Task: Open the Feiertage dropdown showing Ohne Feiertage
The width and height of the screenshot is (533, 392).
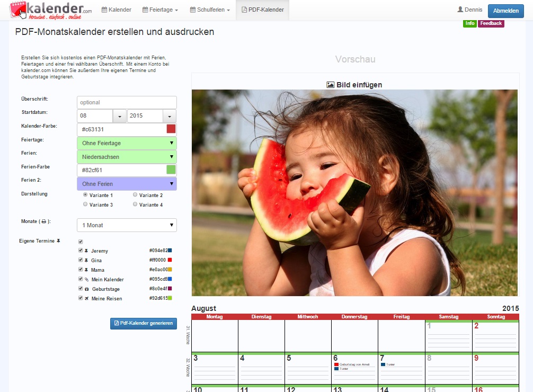Action: (x=126, y=143)
